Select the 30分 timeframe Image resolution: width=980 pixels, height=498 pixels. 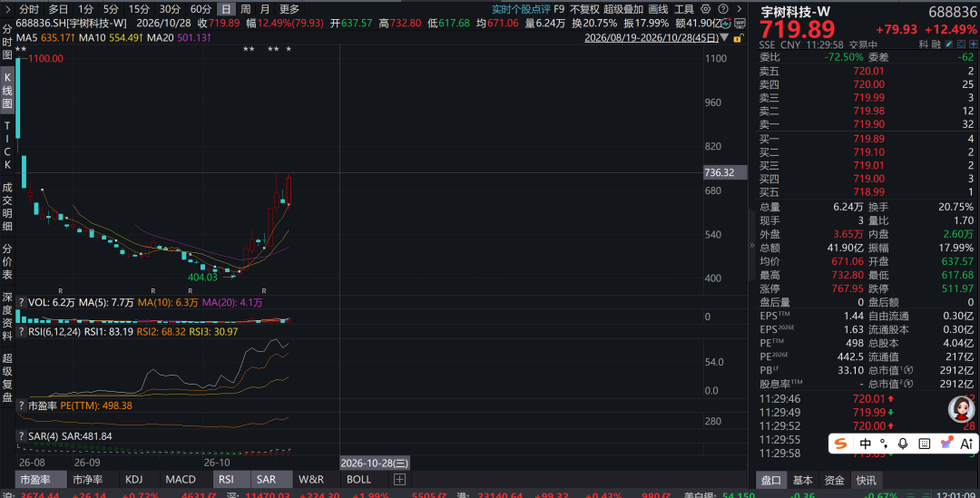coord(170,9)
